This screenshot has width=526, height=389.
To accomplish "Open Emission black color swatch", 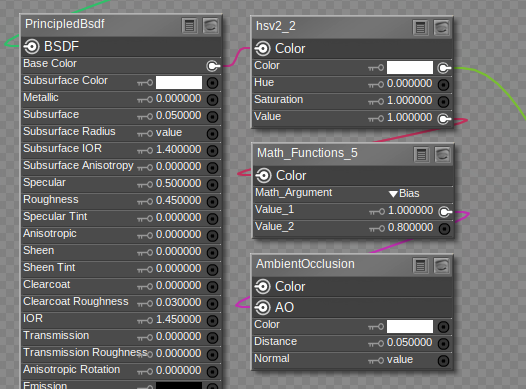I will [x=179, y=385].
